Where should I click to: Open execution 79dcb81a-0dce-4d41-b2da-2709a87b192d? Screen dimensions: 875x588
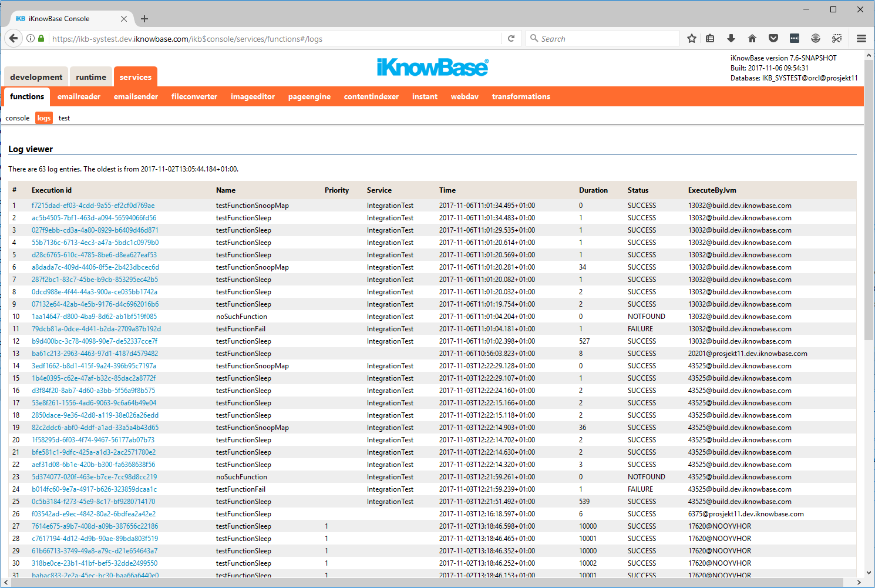coord(96,329)
